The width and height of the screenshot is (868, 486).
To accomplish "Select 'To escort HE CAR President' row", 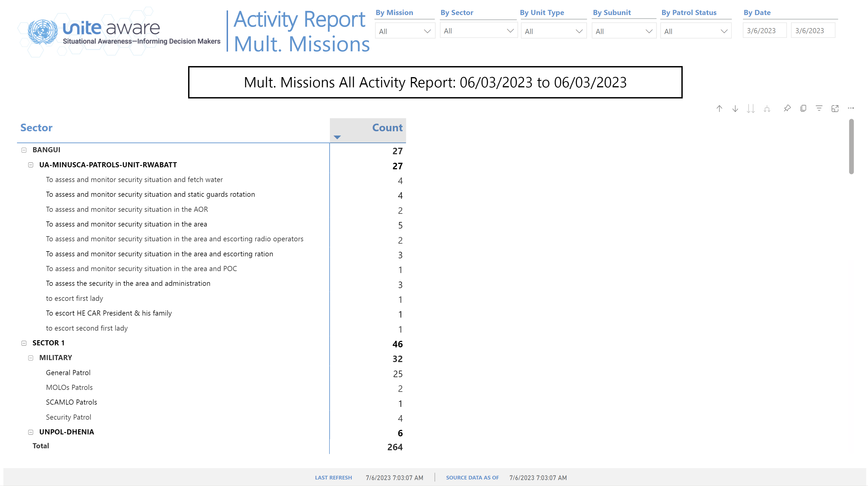I will click(211, 313).
